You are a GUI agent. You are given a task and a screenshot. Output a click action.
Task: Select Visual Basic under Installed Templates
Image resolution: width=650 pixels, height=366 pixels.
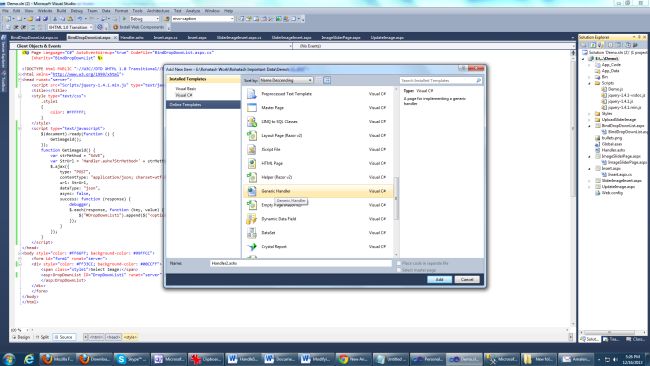tap(185, 89)
